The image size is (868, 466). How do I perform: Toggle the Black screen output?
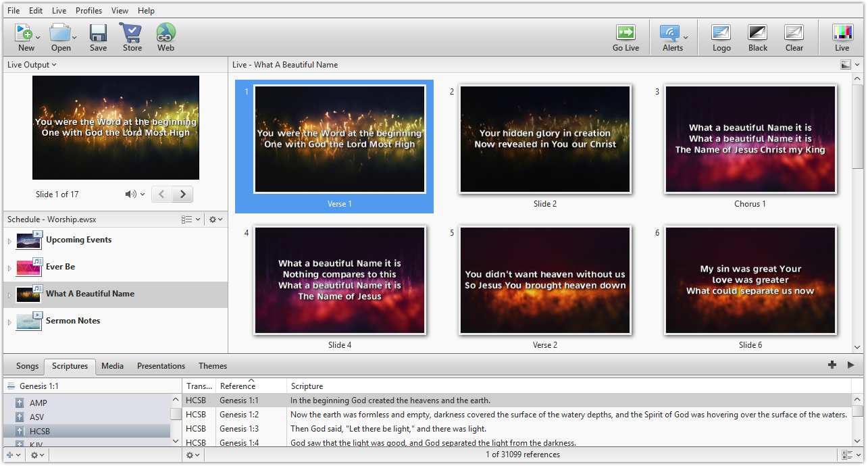click(758, 32)
